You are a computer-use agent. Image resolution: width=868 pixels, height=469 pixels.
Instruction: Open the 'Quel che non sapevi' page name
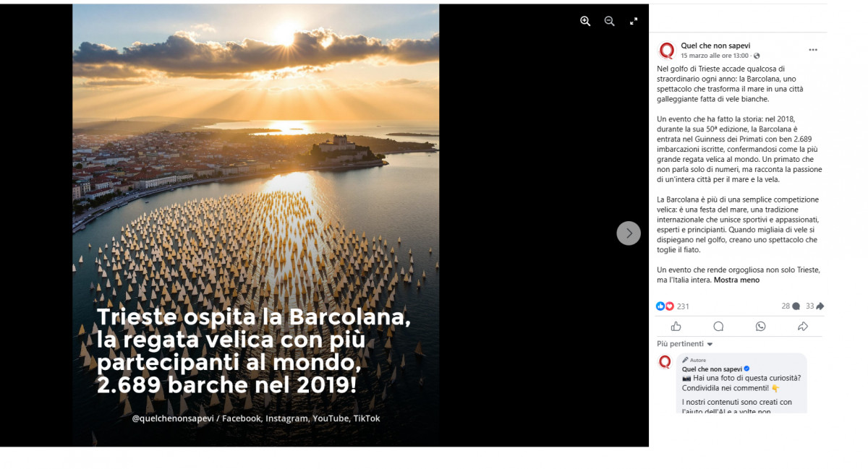coord(715,46)
